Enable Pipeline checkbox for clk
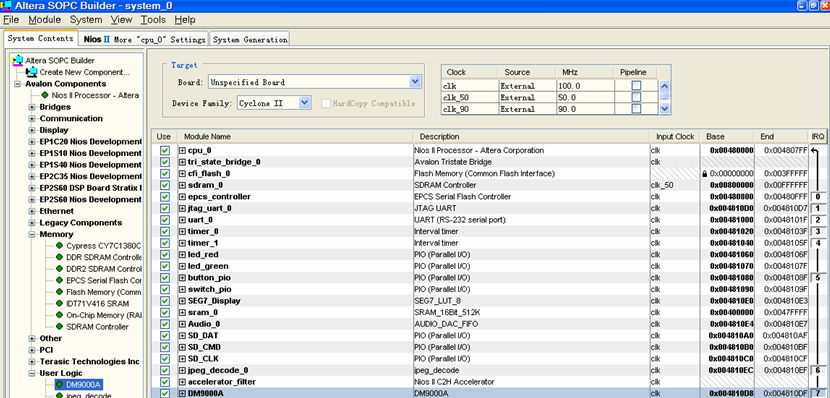This screenshot has height=398, width=830. click(636, 86)
